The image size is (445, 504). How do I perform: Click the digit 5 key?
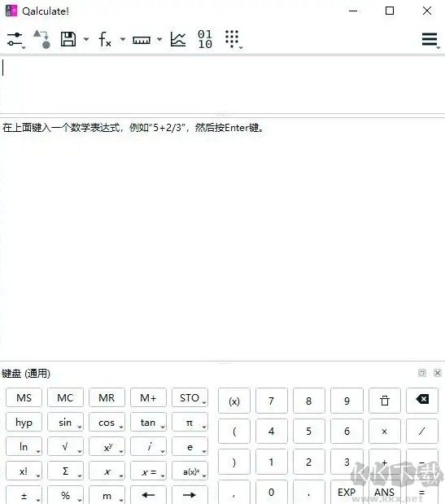click(x=309, y=431)
